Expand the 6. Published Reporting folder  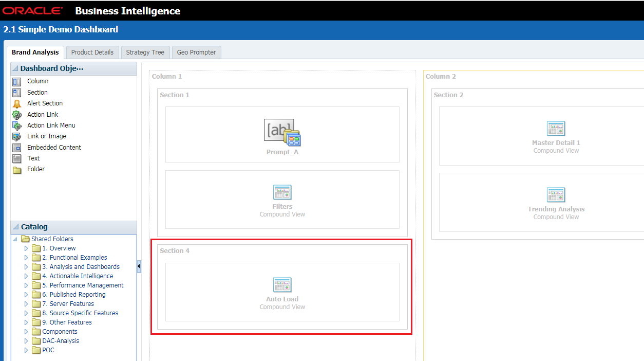click(26, 294)
